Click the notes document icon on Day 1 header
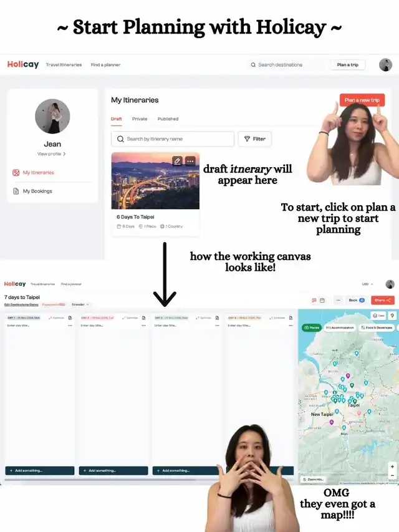 pyautogui.click(x=70, y=317)
